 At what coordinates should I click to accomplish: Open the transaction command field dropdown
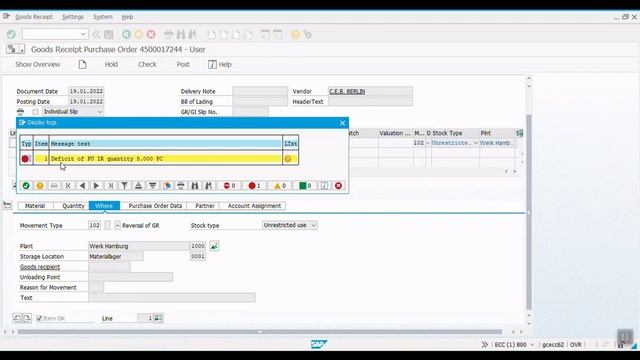[83, 34]
